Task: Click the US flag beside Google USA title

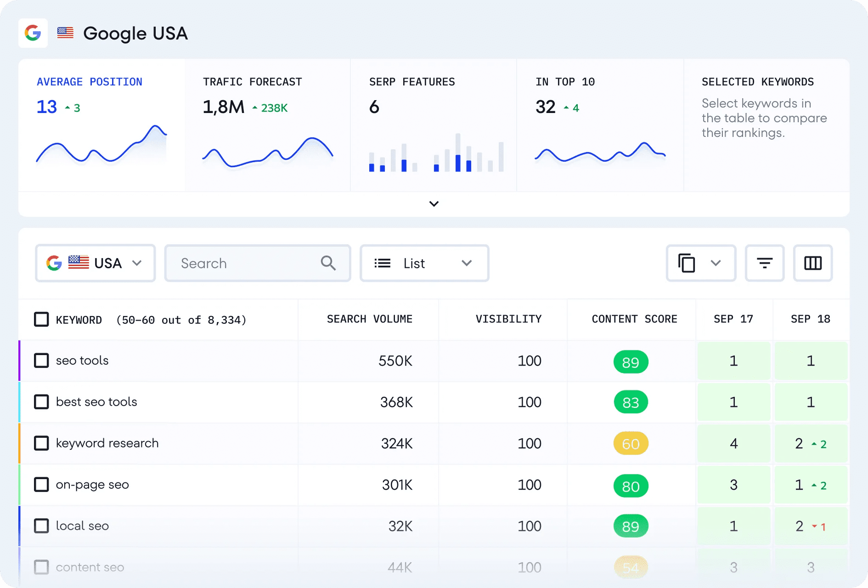Action: (65, 33)
